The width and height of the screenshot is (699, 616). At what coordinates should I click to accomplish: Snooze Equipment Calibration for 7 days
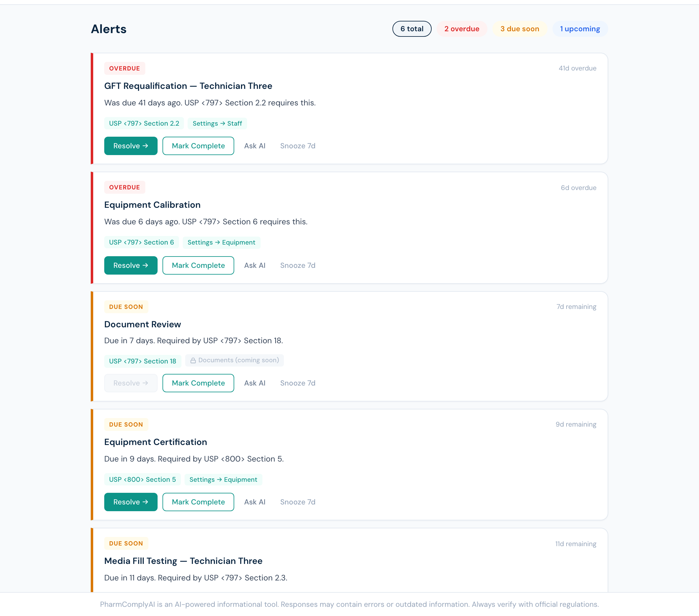(x=297, y=265)
